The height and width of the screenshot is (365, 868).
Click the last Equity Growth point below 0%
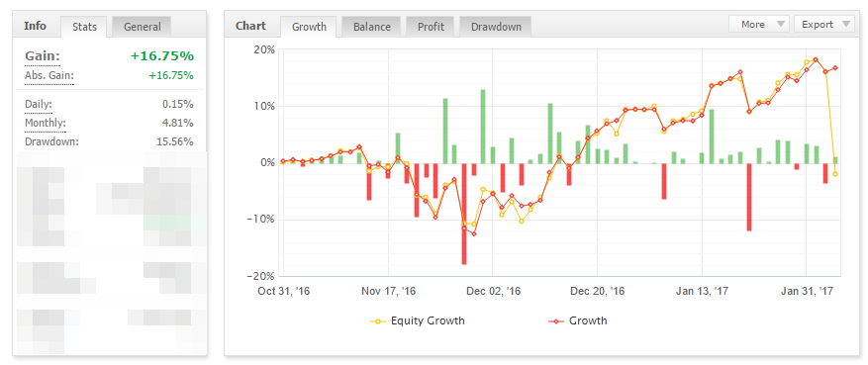coord(835,174)
